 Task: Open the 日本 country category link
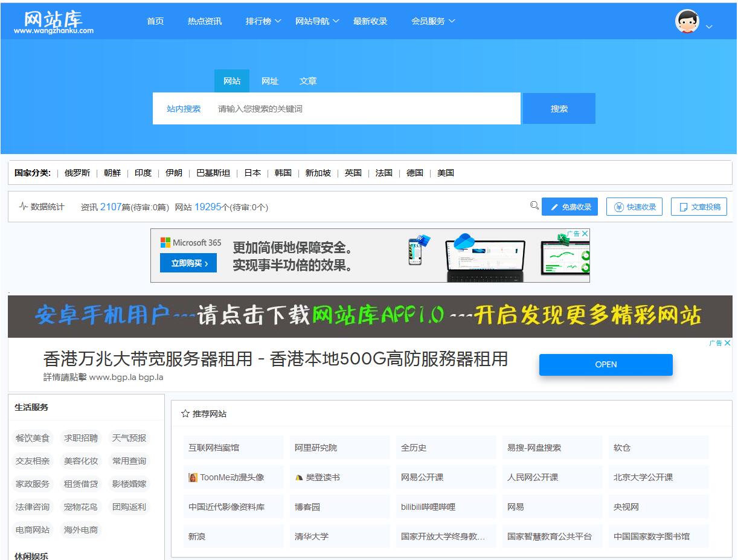[252, 173]
